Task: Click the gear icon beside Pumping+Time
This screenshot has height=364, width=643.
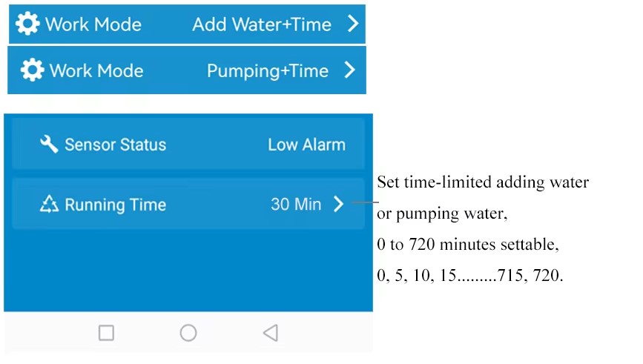Action: tap(32, 70)
